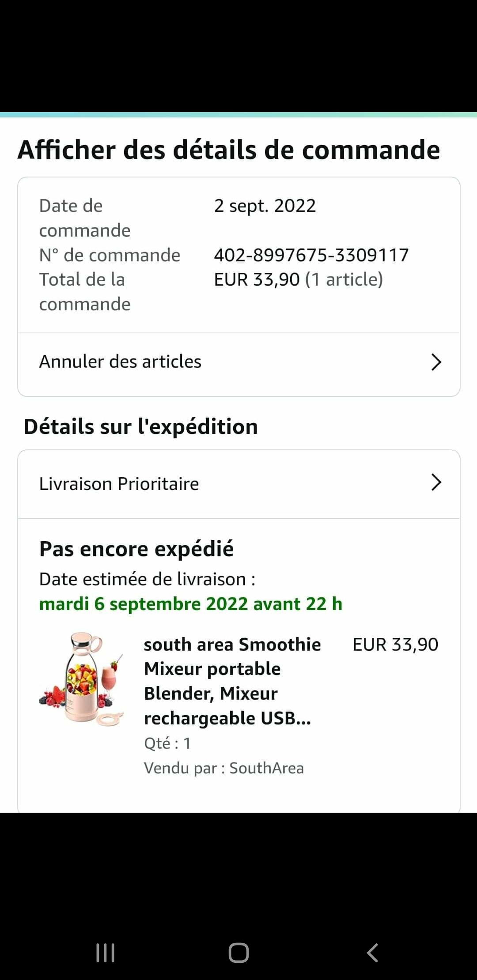This screenshot has height=980, width=477.
Task: Click the order date 2 sept. 2022
Action: point(265,206)
